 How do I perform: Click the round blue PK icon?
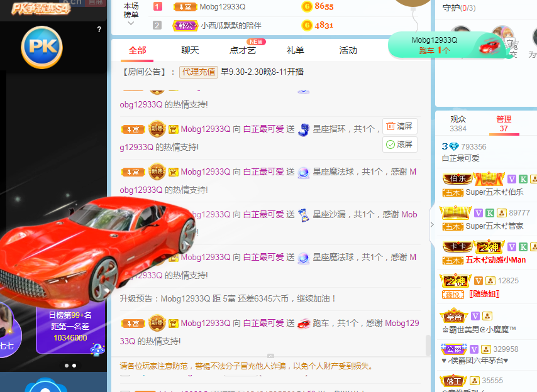tap(42, 47)
